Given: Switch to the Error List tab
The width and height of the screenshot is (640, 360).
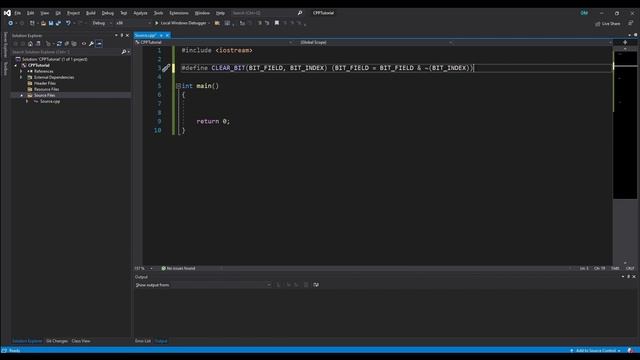Looking at the screenshot, I should [143, 341].
